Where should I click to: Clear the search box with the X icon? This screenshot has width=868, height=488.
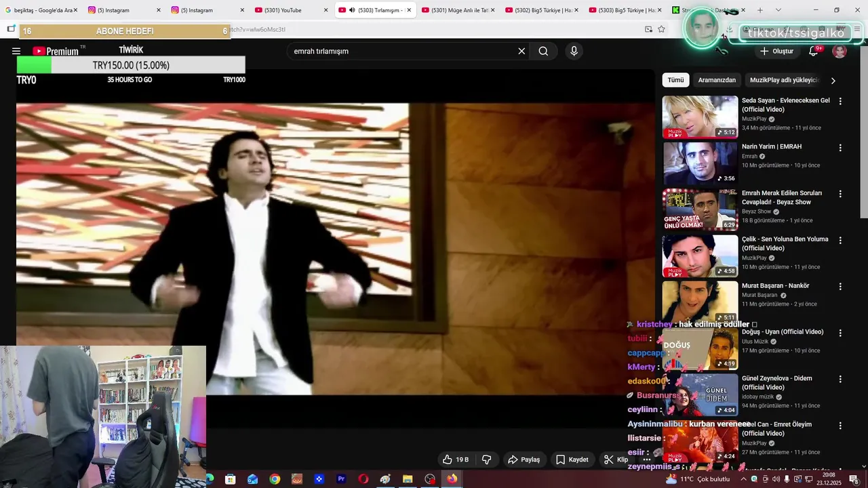pyautogui.click(x=521, y=51)
